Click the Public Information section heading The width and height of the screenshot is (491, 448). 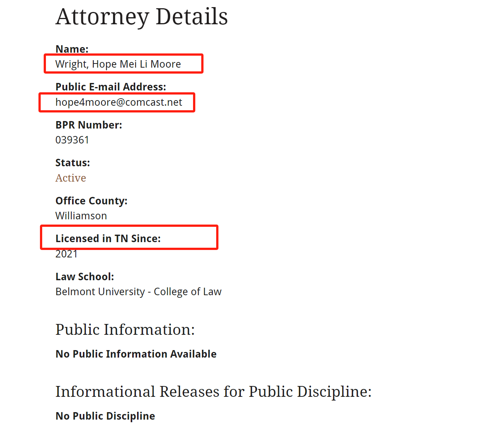(x=125, y=330)
